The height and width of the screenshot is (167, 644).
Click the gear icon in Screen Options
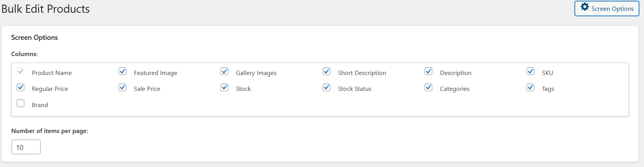[x=585, y=7]
